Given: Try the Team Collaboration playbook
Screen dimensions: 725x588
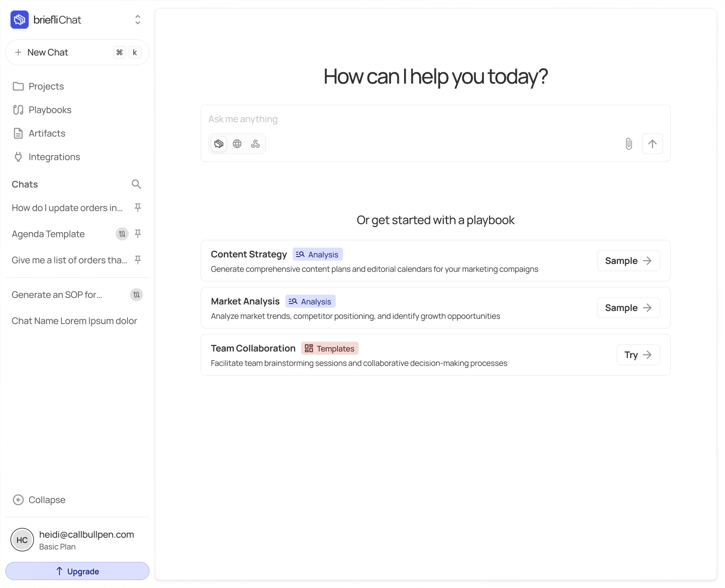Looking at the screenshot, I should pos(637,355).
